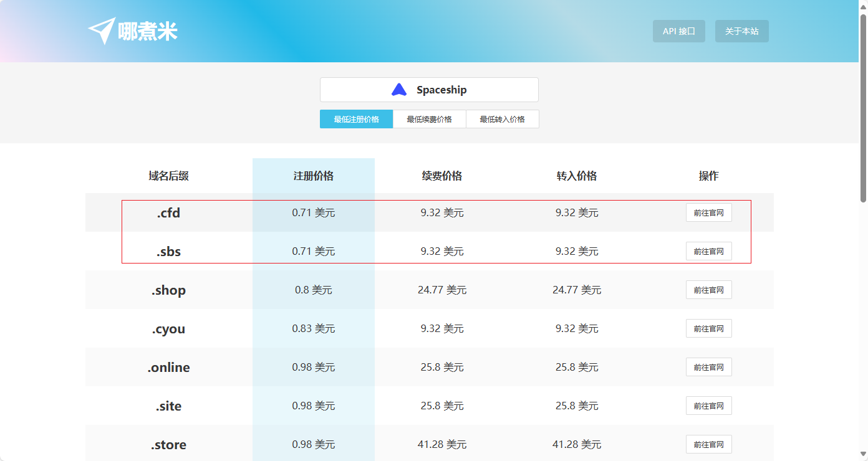Click the 续费价格 column header
This screenshot has height=461, width=868.
point(442,176)
